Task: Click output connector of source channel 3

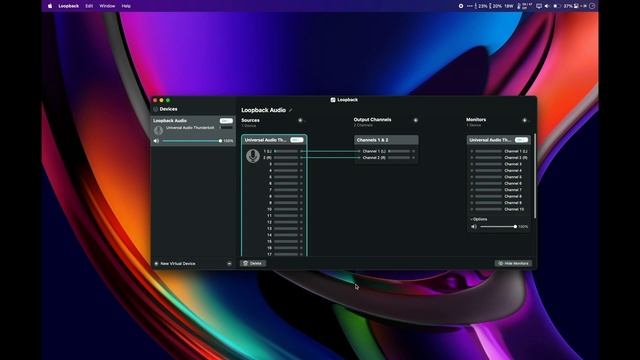Action: pyautogui.click(x=302, y=164)
